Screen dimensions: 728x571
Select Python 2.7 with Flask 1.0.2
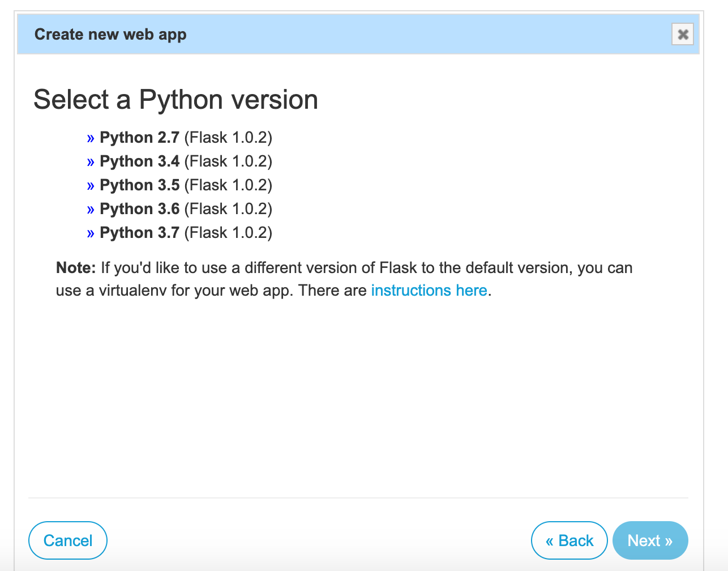point(139,137)
